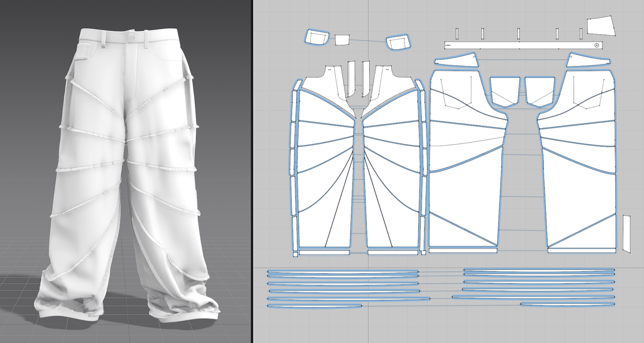Image resolution: width=644 pixels, height=343 pixels.
Task: Click the button marker on the waistband pattern
Action: pyautogui.click(x=597, y=45)
